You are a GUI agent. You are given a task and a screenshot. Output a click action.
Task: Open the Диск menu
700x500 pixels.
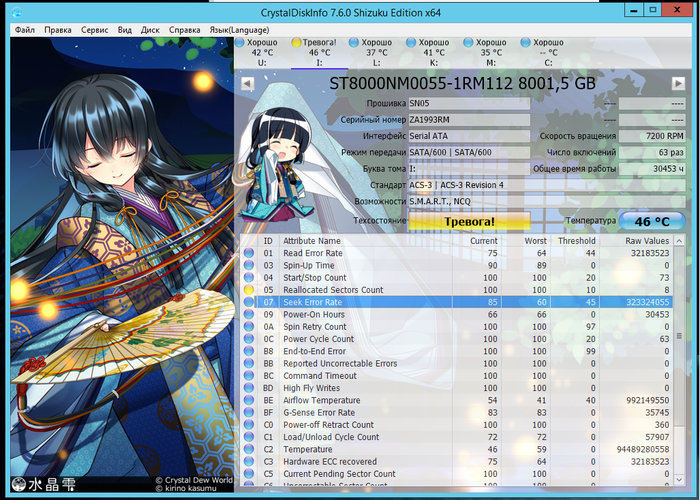151,30
